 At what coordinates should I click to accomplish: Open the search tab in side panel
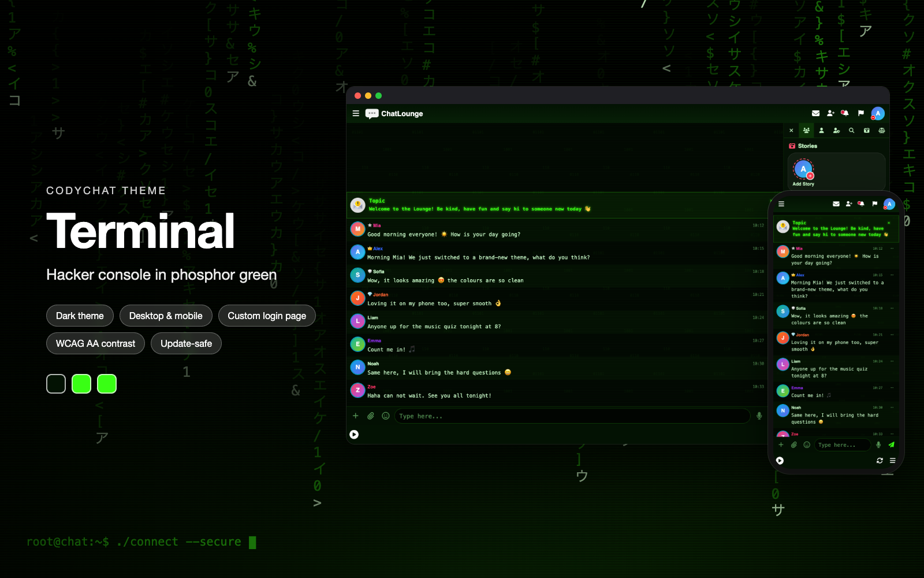pos(851,131)
